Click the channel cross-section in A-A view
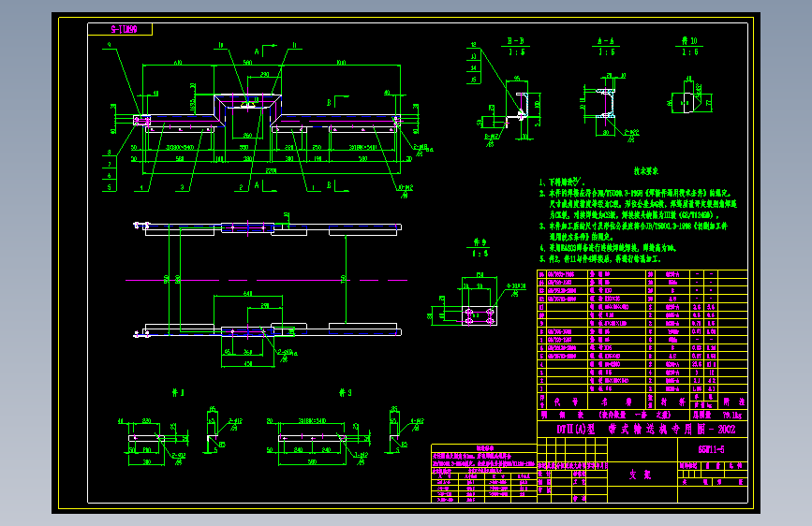The width and height of the screenshot is (812, 526). pyautogui.click(x=605, y=104)
